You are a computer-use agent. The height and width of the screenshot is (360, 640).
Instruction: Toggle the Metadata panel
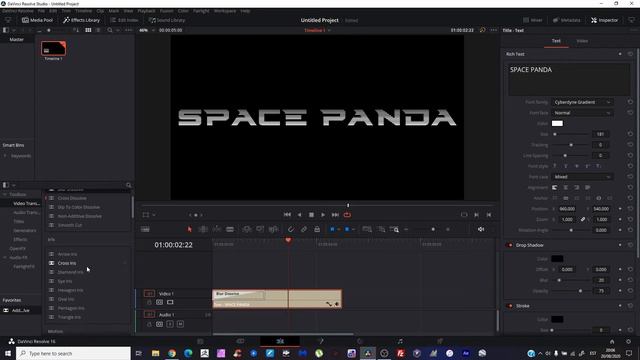point(567,20)
